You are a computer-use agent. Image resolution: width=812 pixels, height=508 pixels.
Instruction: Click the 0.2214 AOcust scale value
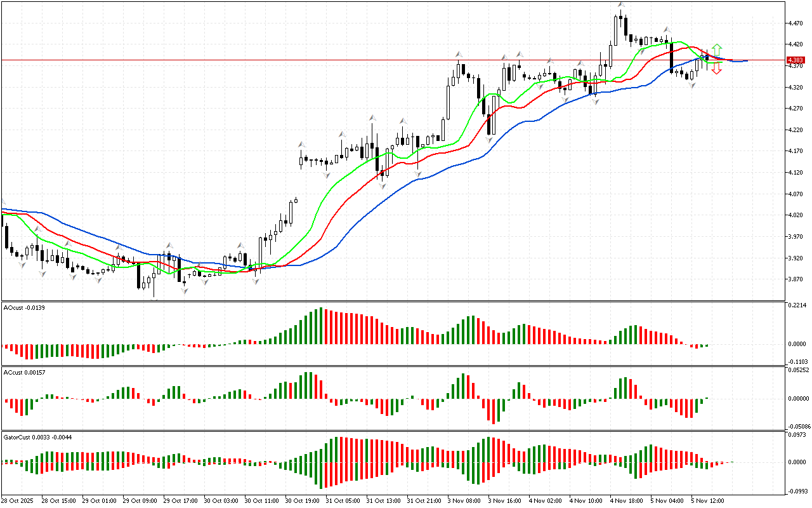(797, 305)
